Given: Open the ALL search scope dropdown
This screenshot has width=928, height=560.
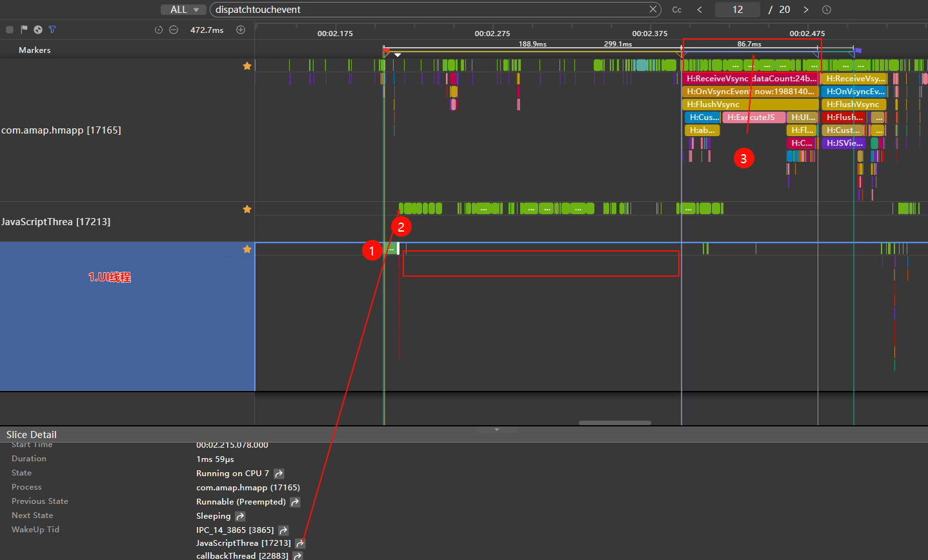Looking at the screenshot, I should click(183, 10).
